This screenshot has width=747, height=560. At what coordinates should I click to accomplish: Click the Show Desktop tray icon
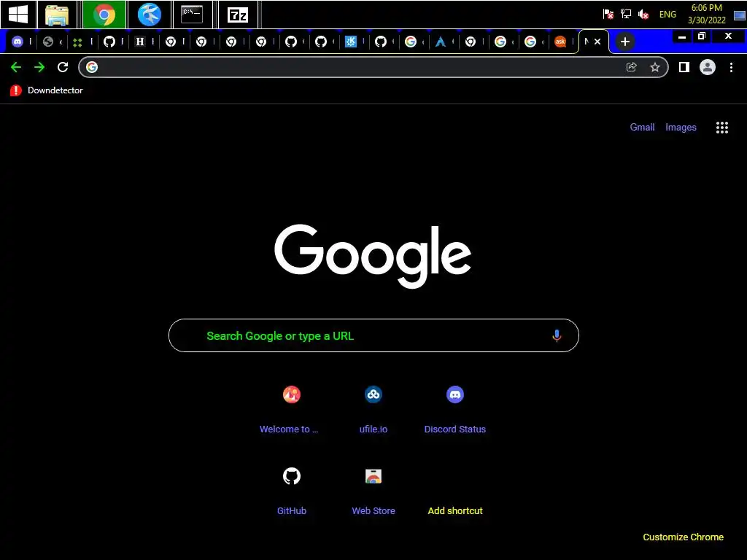click(x=740, y=15)
